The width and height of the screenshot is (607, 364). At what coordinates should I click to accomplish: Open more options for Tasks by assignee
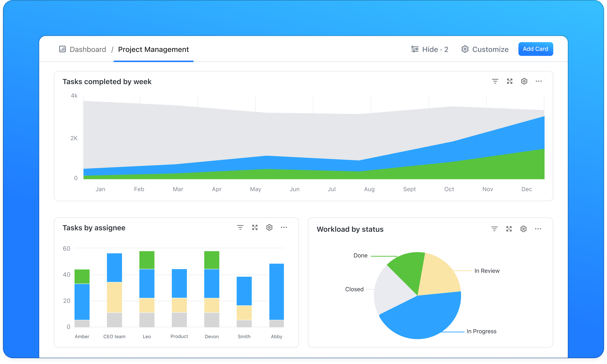point(284,227)
